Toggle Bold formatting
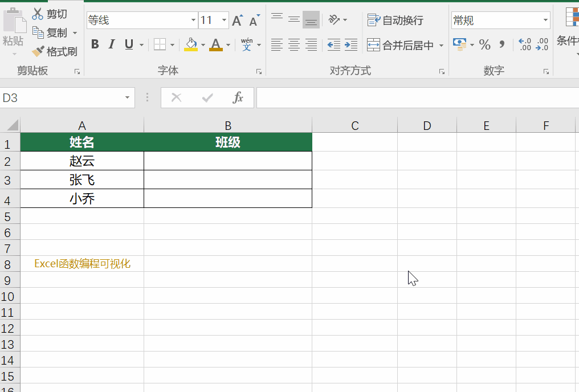579x392 pixels. point(95,44)
